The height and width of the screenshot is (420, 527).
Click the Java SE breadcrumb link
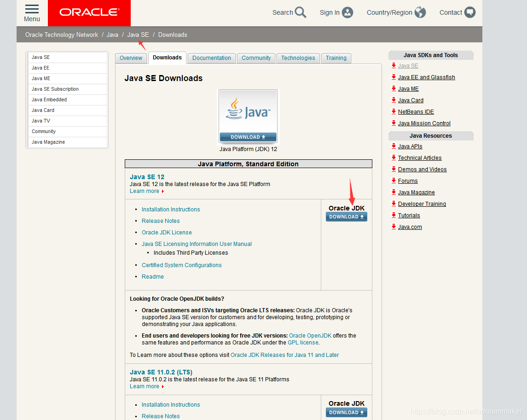tap(138, 35)
